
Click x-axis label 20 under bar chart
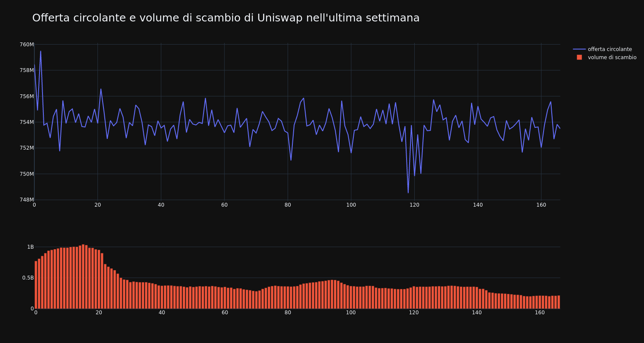[99, 313]
